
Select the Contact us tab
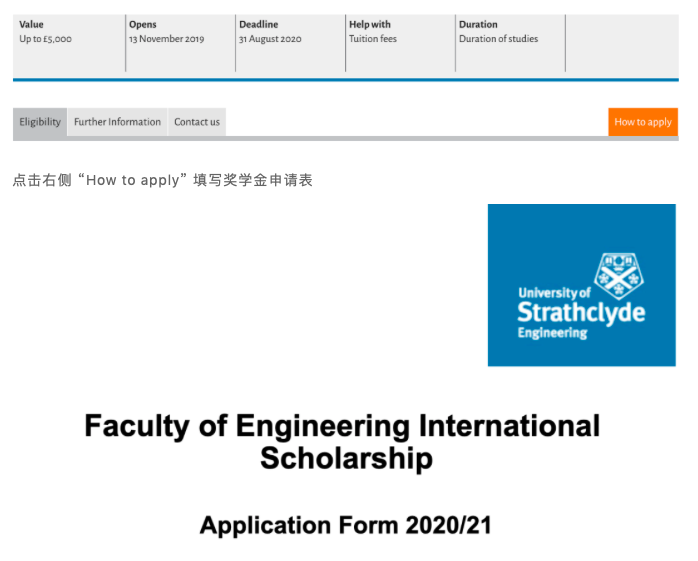click(197, 122)
